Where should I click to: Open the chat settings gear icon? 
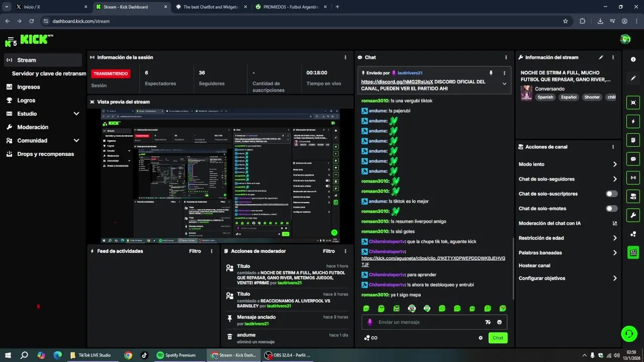click(480, 338)
